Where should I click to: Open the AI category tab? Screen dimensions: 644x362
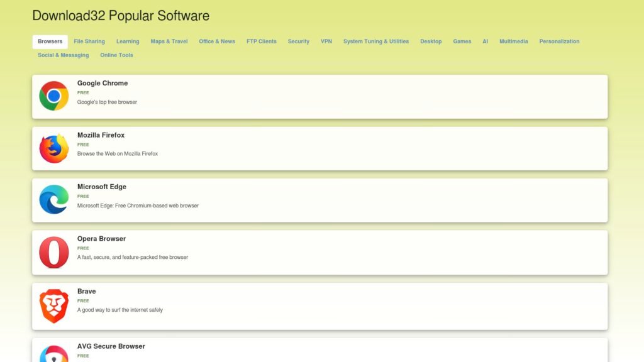[x=485, y=41]
